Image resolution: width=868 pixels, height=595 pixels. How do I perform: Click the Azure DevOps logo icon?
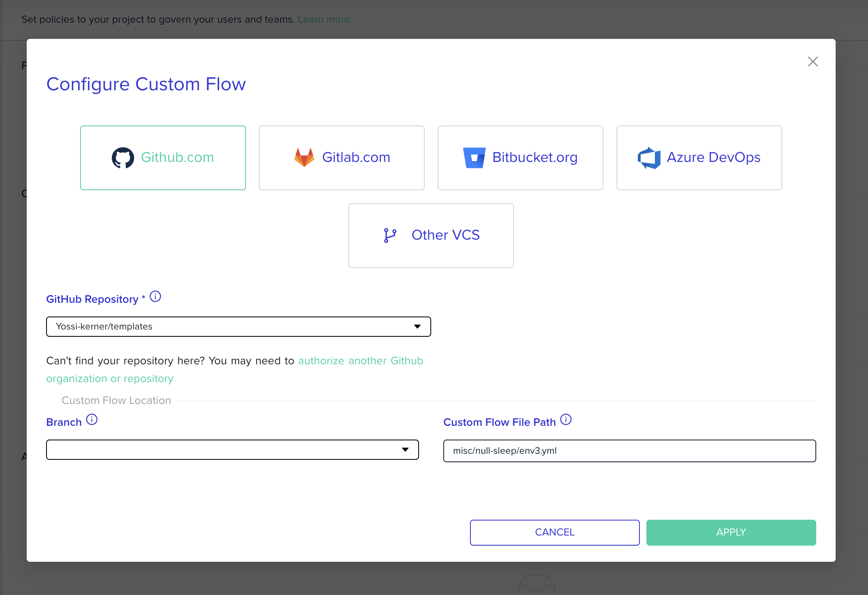[649, 157]
